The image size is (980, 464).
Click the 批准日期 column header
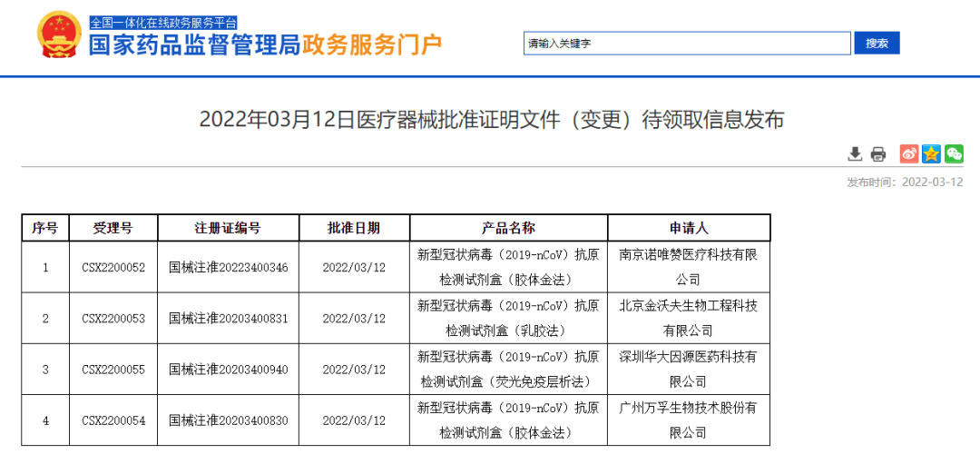354,228
